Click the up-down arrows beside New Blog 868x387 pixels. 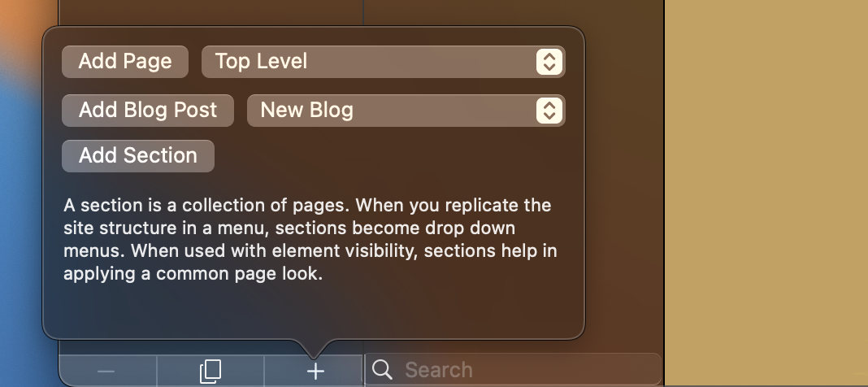(549, 111)
